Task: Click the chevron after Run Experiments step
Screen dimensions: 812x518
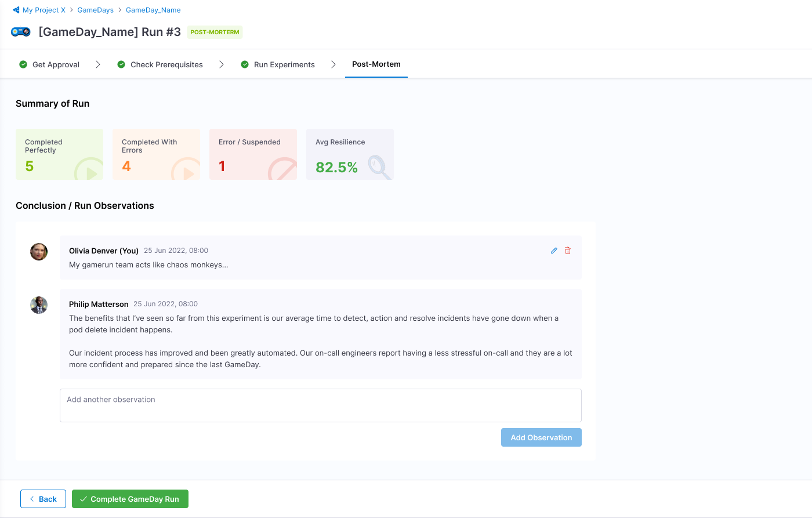Action: [333, 64]
